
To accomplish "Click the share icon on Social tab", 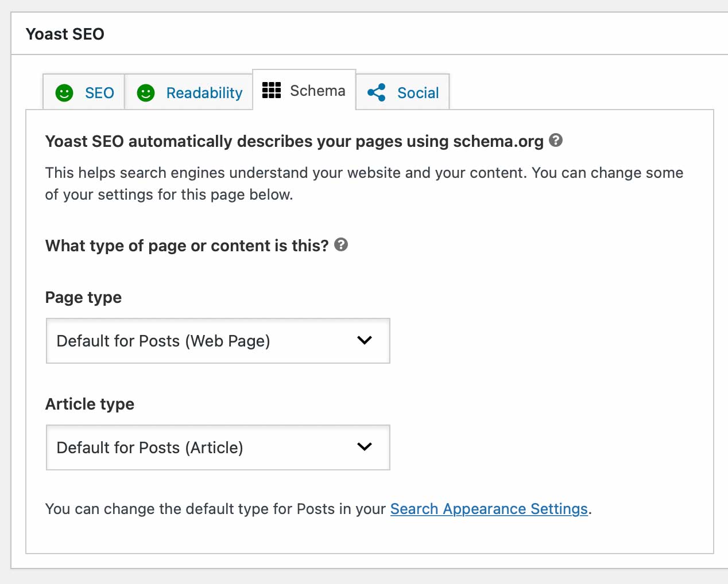I will click(377, 93).
